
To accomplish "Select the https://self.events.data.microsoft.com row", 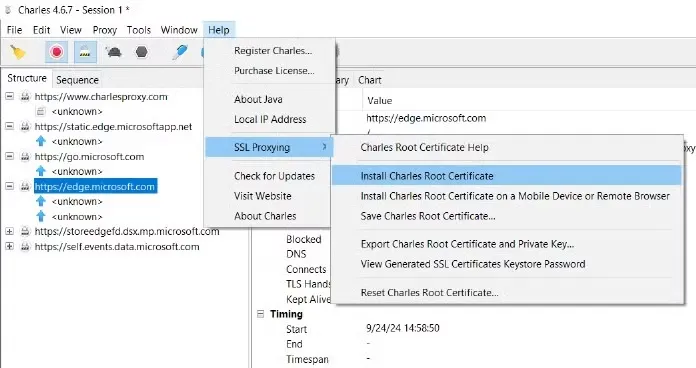I will tap(117, 246).
